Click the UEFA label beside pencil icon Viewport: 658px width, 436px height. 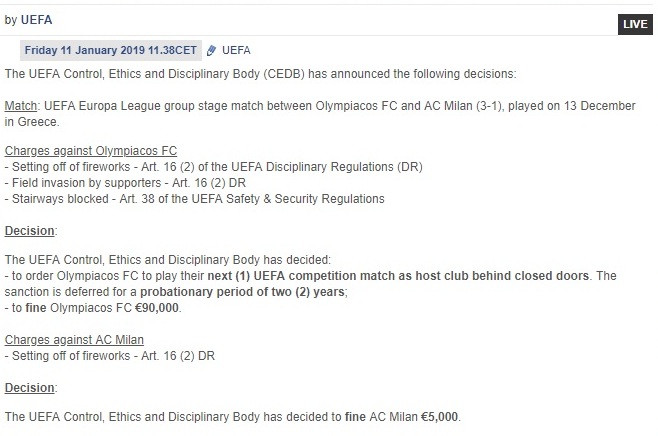pos(236,50)
